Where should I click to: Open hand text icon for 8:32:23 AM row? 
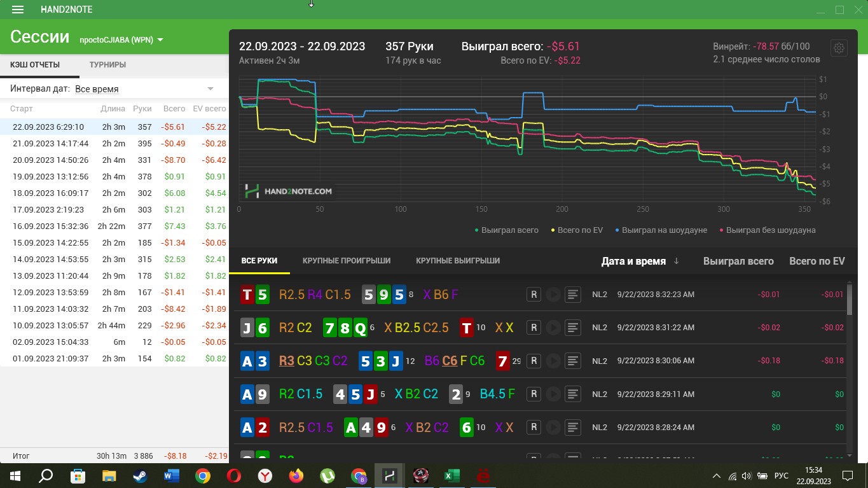573,295
